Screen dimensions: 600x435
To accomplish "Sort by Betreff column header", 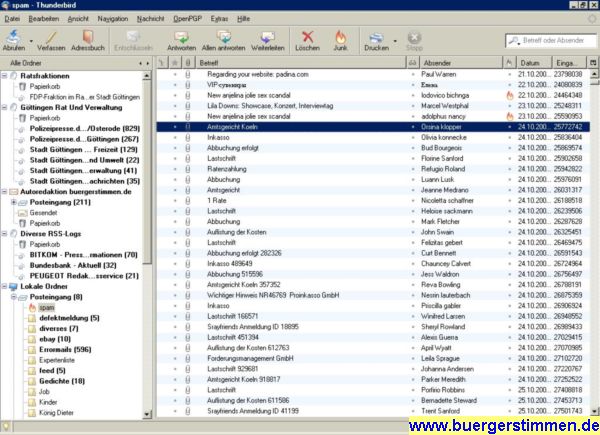I will click(300, 63).
